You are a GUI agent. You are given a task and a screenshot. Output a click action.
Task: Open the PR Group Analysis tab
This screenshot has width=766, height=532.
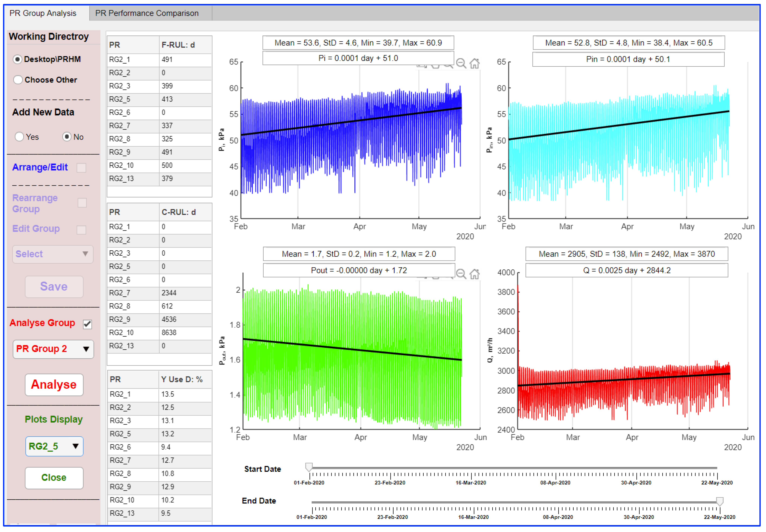[x=43, y=13]
